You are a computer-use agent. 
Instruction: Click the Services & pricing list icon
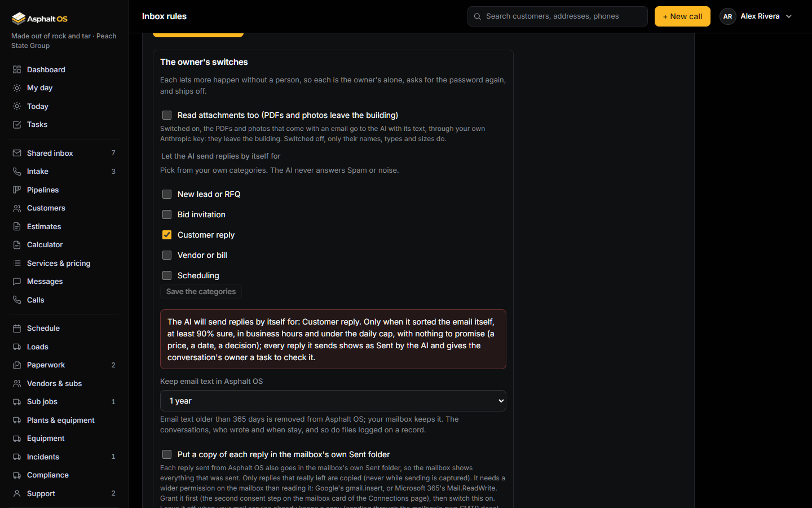click(x=17, y=263)
